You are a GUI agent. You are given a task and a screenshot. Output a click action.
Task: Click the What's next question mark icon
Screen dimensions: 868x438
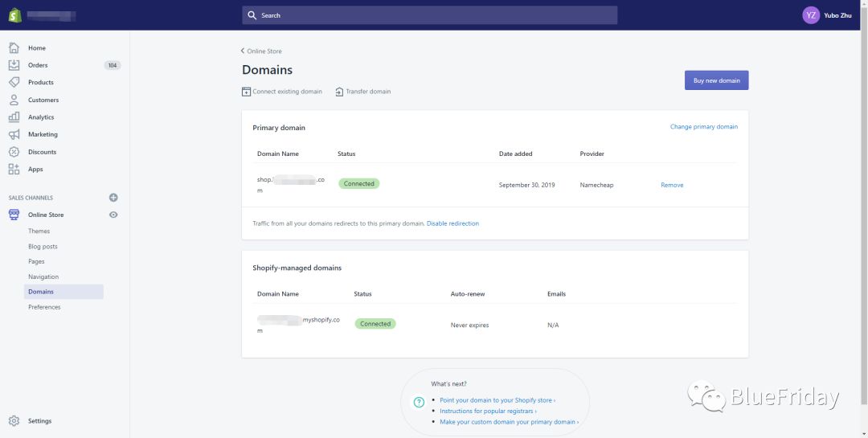pos(419,402)
